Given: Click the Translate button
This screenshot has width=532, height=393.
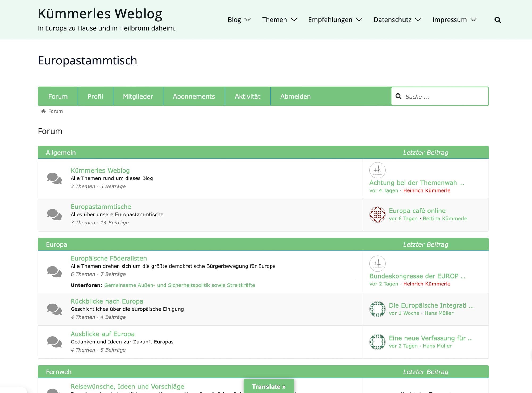Looking at the screenshot, I should tap(269, 386).
